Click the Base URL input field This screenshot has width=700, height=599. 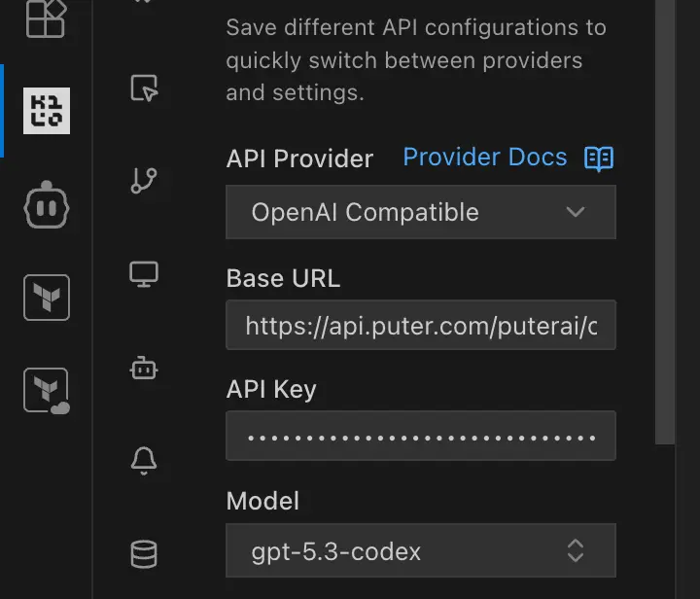tap(421, 325)
